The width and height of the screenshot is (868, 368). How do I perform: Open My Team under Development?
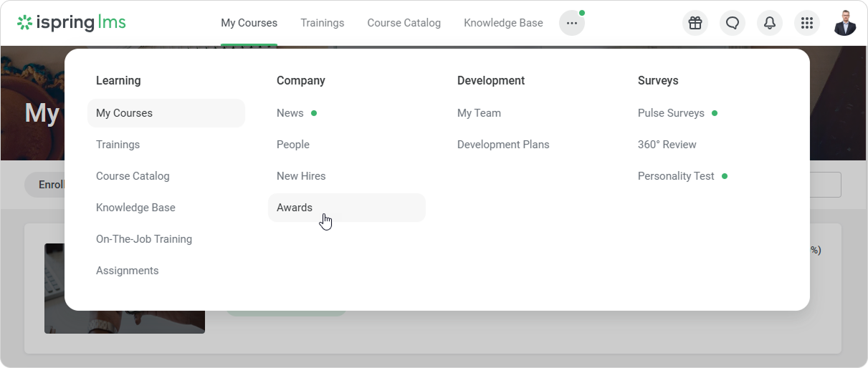point(479,113)
